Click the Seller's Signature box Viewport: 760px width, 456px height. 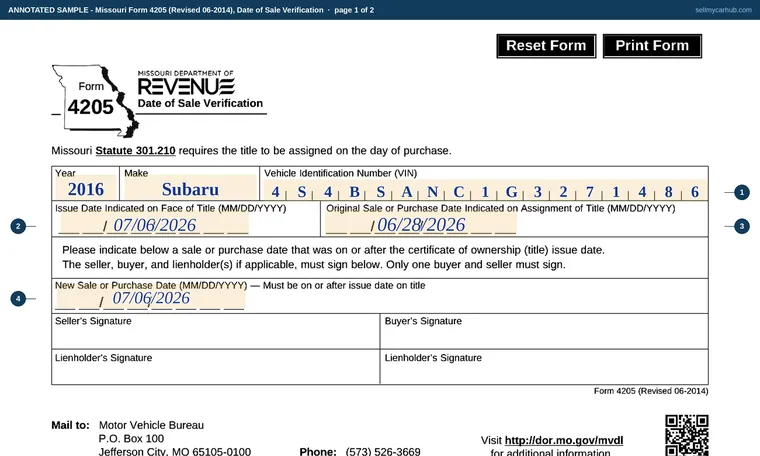[x=216, y=331]
